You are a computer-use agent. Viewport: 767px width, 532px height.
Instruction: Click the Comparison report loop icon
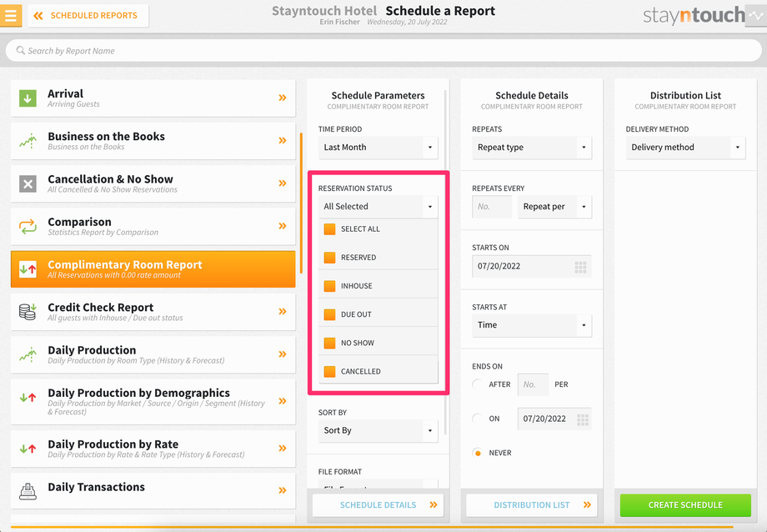[28, 226]
